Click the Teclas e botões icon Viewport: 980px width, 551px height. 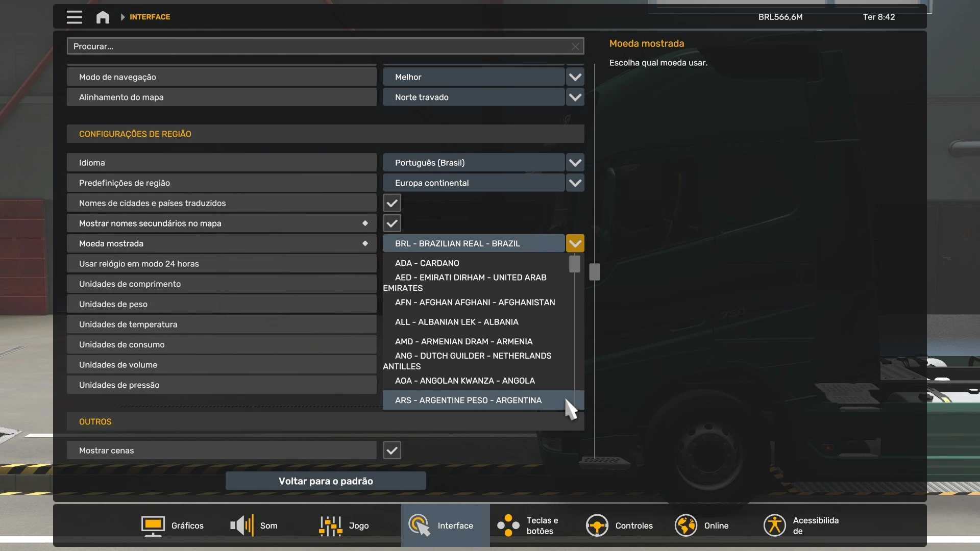coord(508,525)
